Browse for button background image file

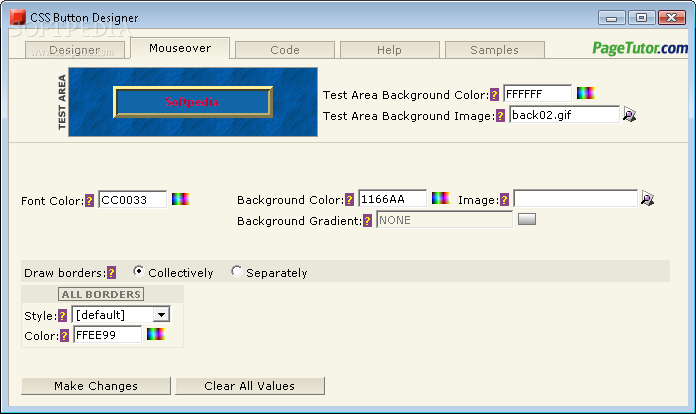[x=647, y=198]
